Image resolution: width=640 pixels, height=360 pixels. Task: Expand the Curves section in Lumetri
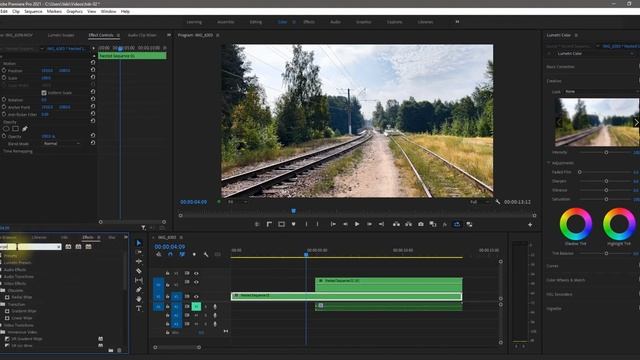coord(552,266)
